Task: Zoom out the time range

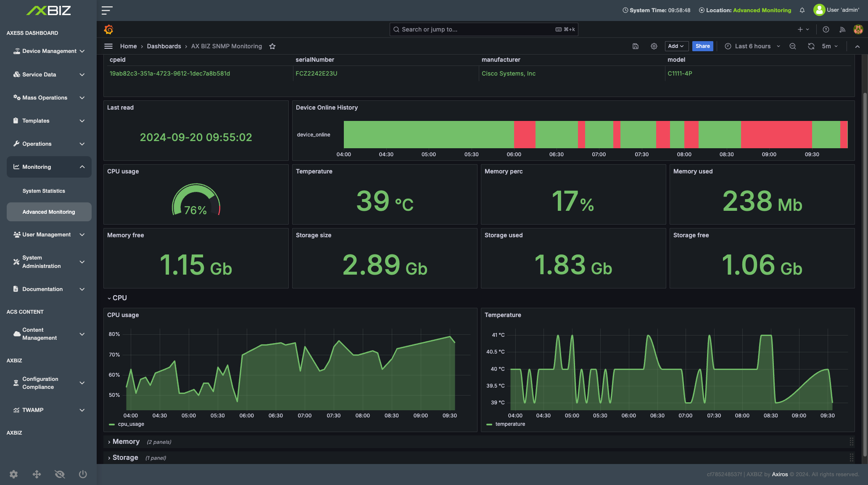Action: tap(793, 46)
